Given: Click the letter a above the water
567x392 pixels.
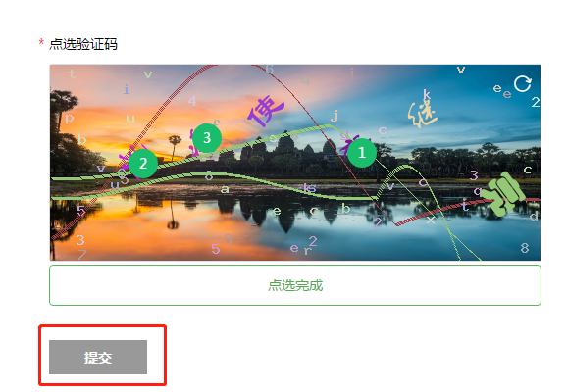Looking at the screenshot, I should click(x=225, y=189).
